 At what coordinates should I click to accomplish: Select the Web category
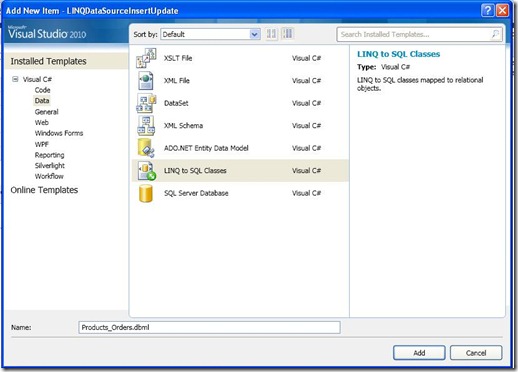[42, 123]
